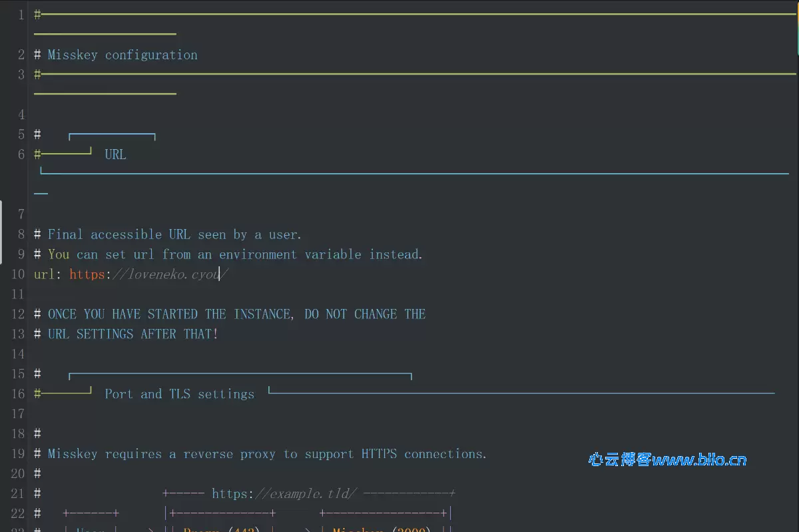
Task: Select line number 10 in the gutter
Action: (x=17, y=274)
